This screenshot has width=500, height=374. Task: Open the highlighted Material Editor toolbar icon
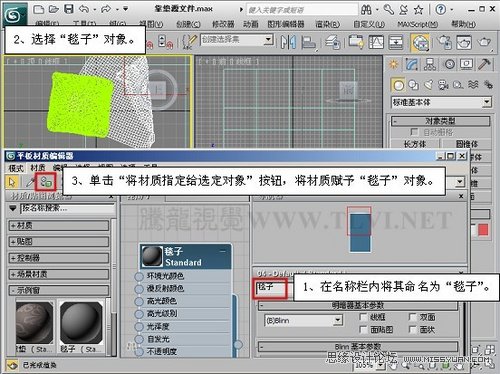pyautogui.click(x=420, y=43)
